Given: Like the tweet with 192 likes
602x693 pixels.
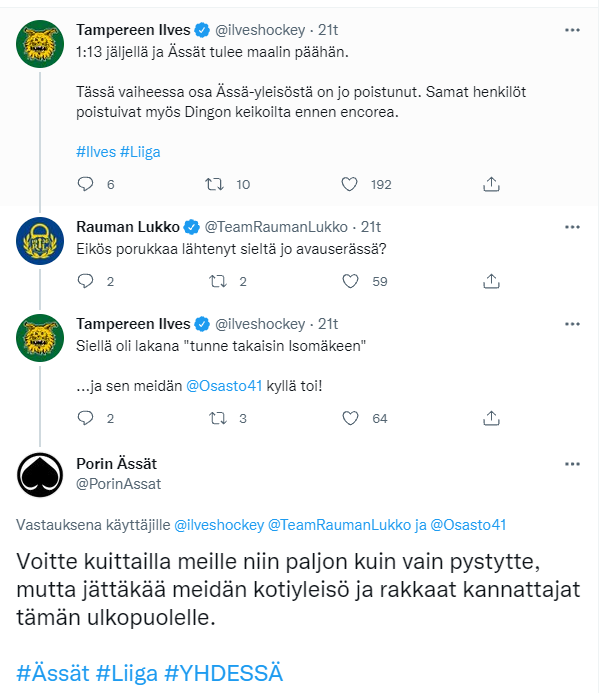Looking at the screenshot, I should click(x=349, y=184).
